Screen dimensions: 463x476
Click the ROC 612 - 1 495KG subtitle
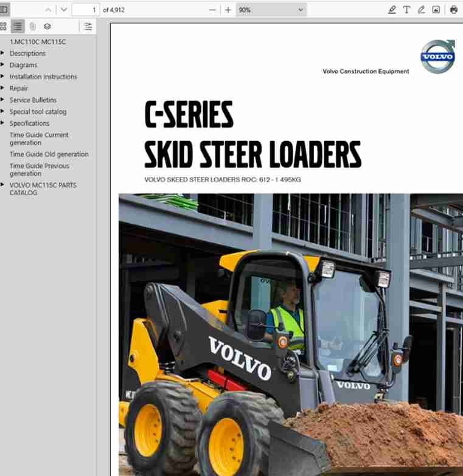pyautogui.click(x=223, y=180)
